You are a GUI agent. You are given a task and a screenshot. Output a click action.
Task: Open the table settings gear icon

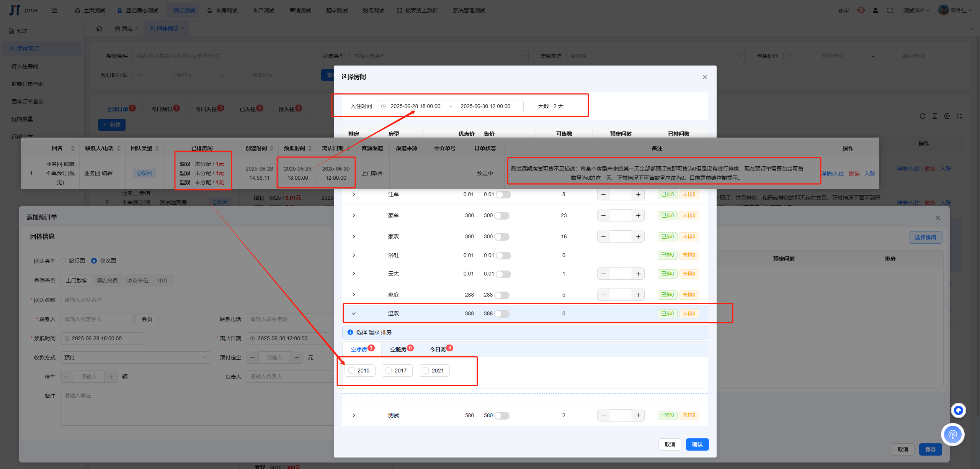[x=947, y=116]
